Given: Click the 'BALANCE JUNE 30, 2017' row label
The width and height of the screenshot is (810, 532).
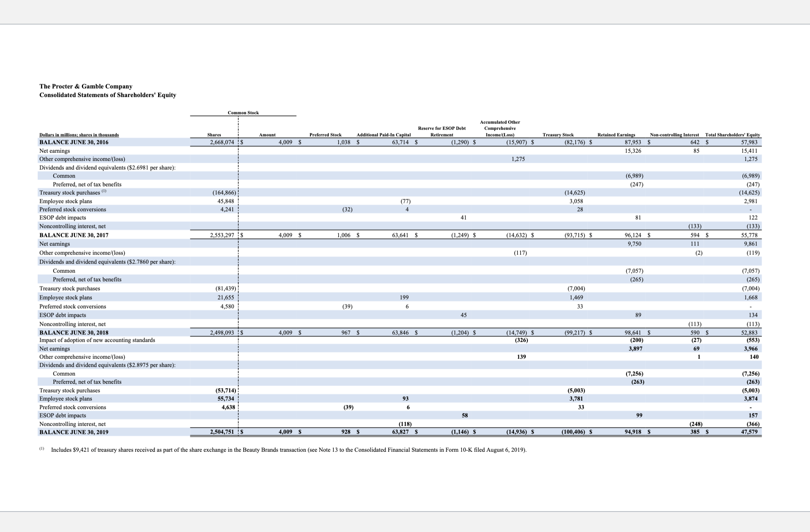Looking at the screenshot, I should coord(74,235).
